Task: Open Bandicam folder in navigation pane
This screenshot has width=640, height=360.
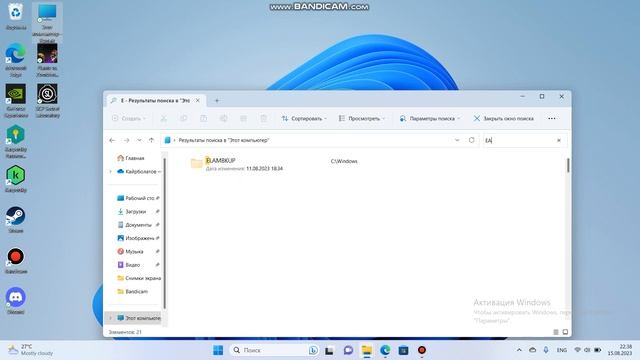Action: 133,291
